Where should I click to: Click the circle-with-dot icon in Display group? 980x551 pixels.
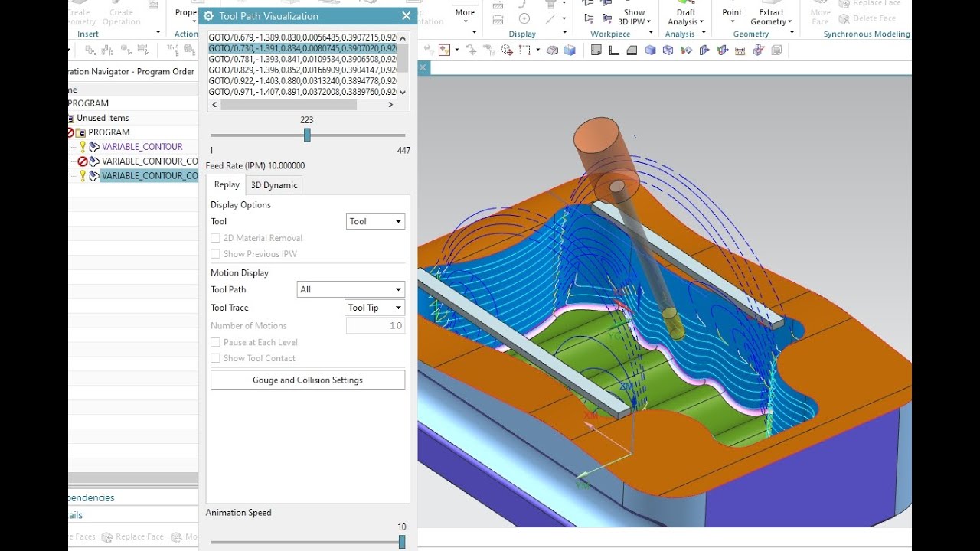pos(524,18)
